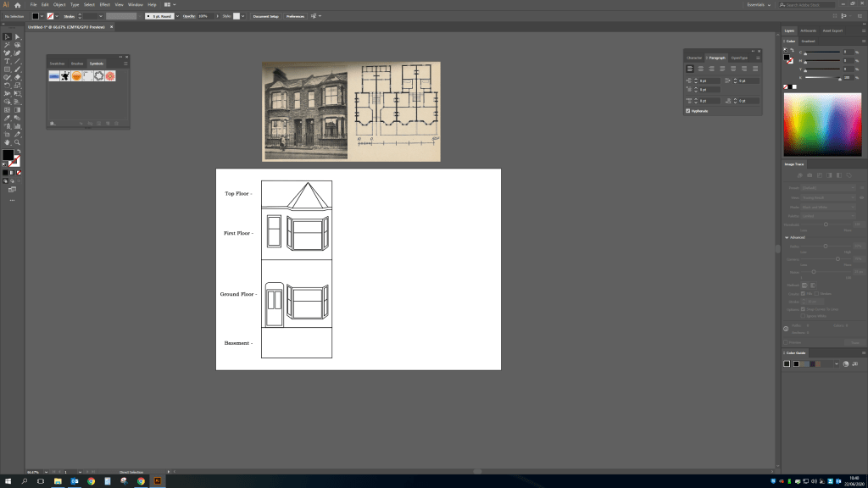
Task: Choose the Eyedropper tool
Action: pyautogui.click(x=7, y=118)
